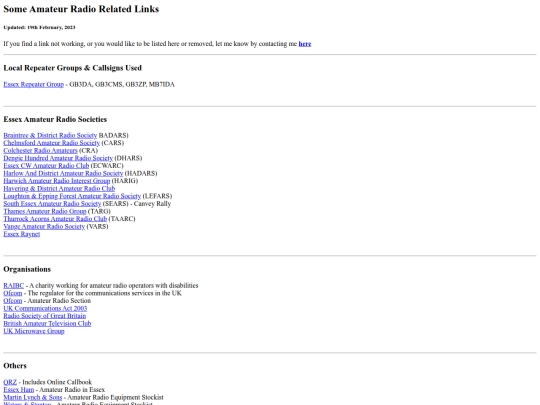Click Ofcom link for the UK regulator
The image size is (540, 405).
click(x=13, y=293)
